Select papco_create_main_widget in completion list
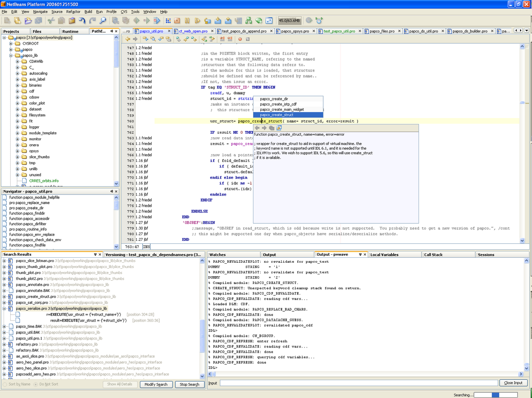 [288, 110]
